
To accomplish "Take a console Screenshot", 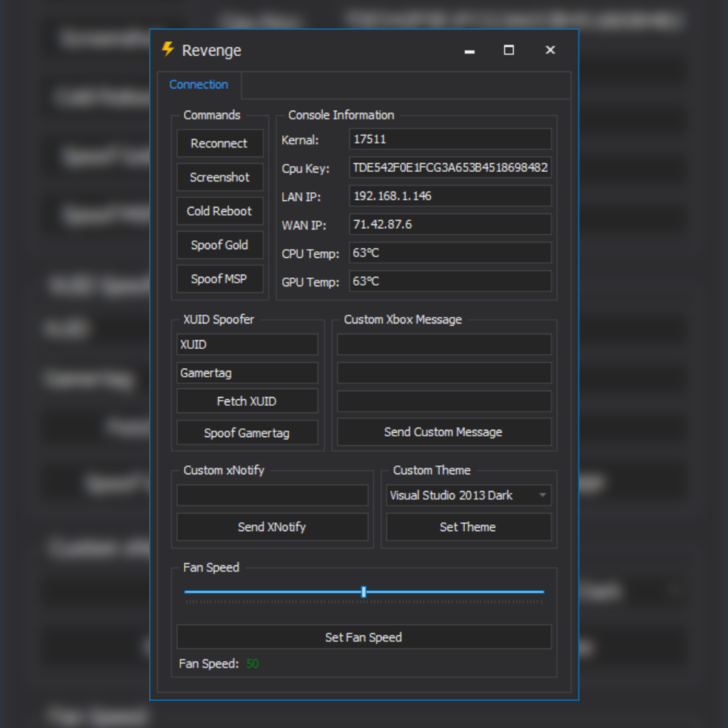I will (x=220, y=177).
